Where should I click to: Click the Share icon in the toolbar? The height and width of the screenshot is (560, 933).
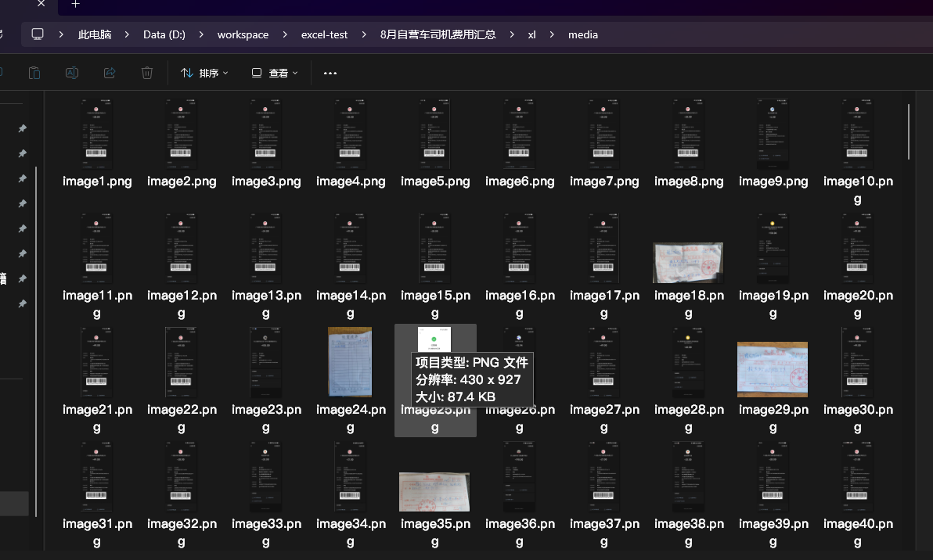coord(110,73)
